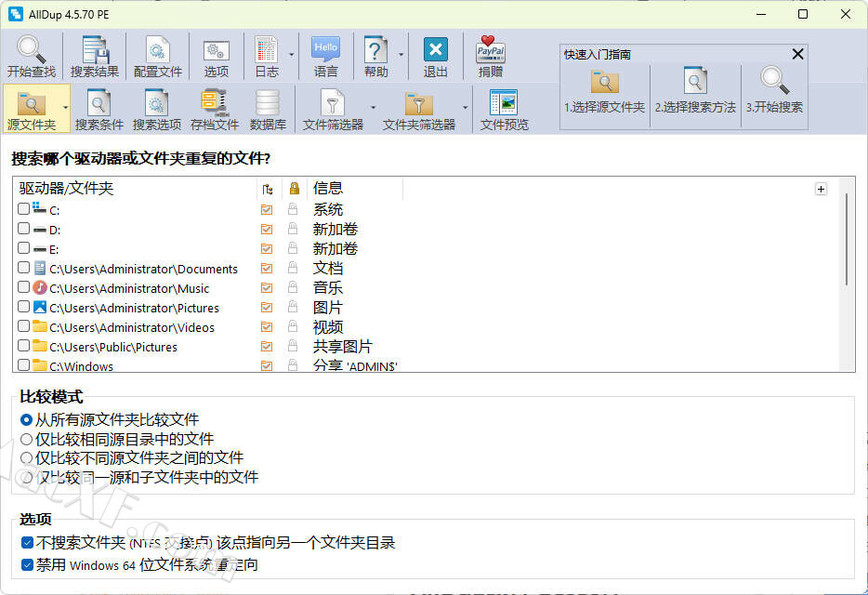Image resolution: width=868 pixels, height=595 pixels.
Task: Toggle 禁用 Windows 64 位文件系统重定向 checkbox
Action: (x=27, y=564)
